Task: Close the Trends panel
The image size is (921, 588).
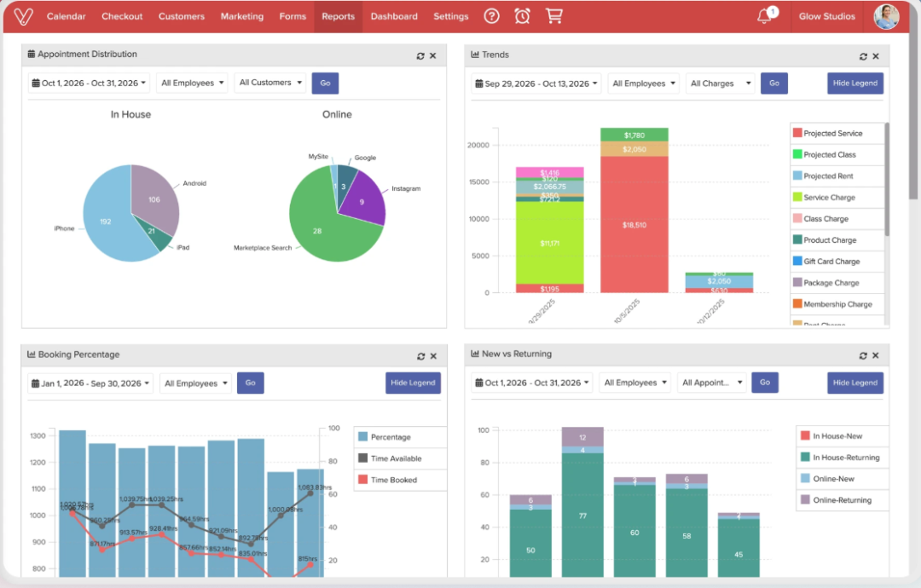Action: click(877, 55)
